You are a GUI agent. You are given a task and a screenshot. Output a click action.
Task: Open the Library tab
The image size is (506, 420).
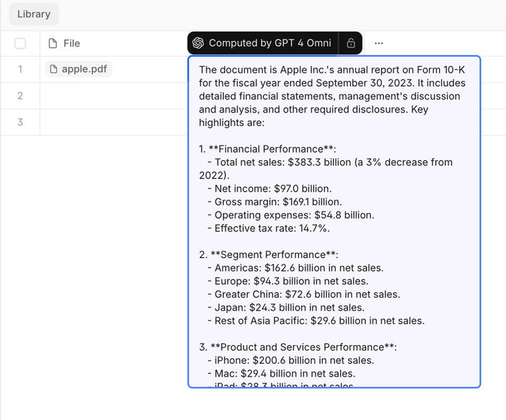34,14
